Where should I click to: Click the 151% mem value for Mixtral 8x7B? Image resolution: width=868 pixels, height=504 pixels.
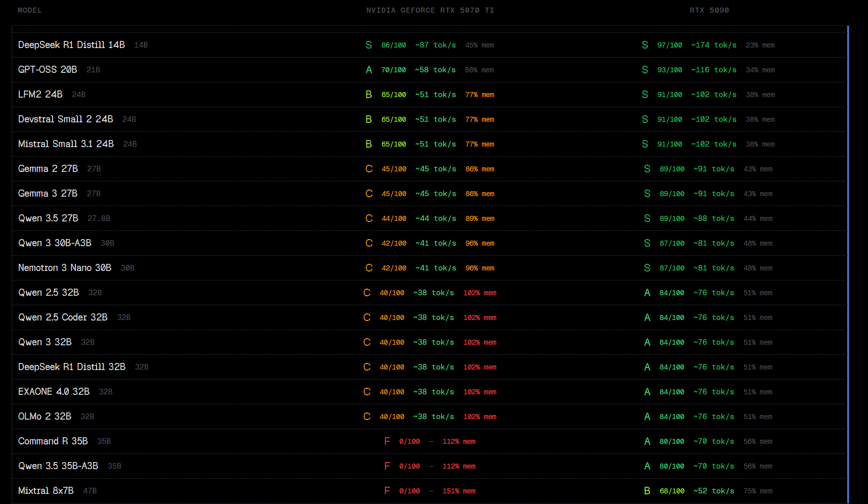(459, 491)
